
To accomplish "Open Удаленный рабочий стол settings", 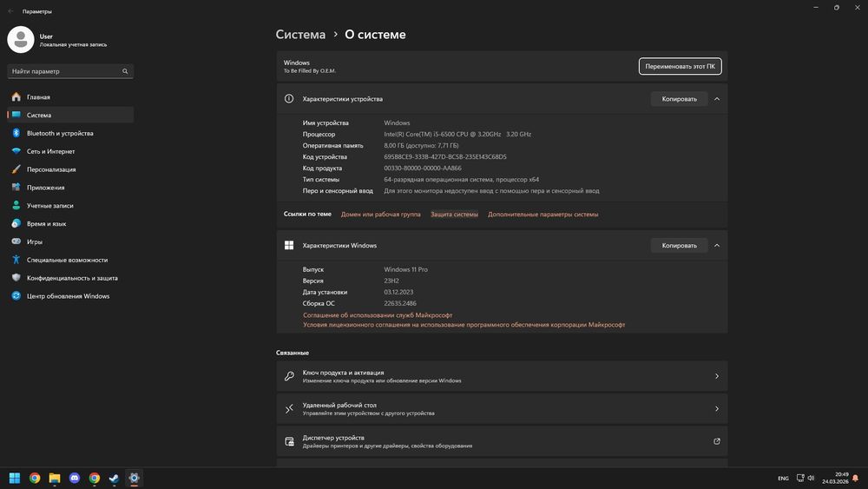I will coord(502,409).
